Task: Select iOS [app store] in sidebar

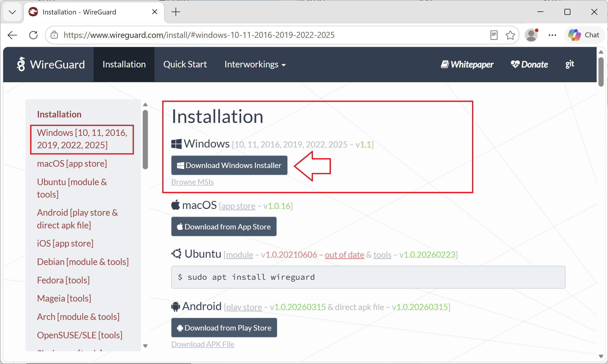Action: coord(65,243)
